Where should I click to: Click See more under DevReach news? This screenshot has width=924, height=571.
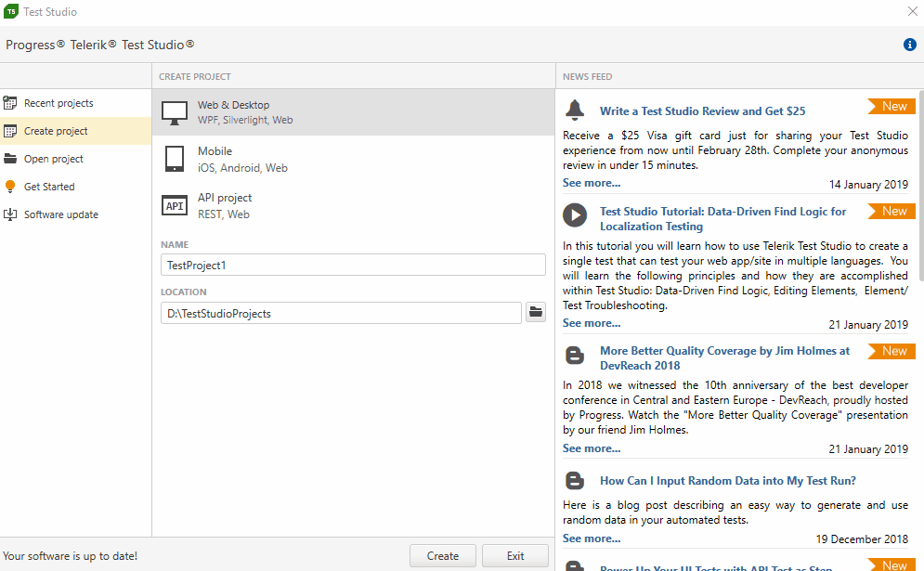[591, 448]
